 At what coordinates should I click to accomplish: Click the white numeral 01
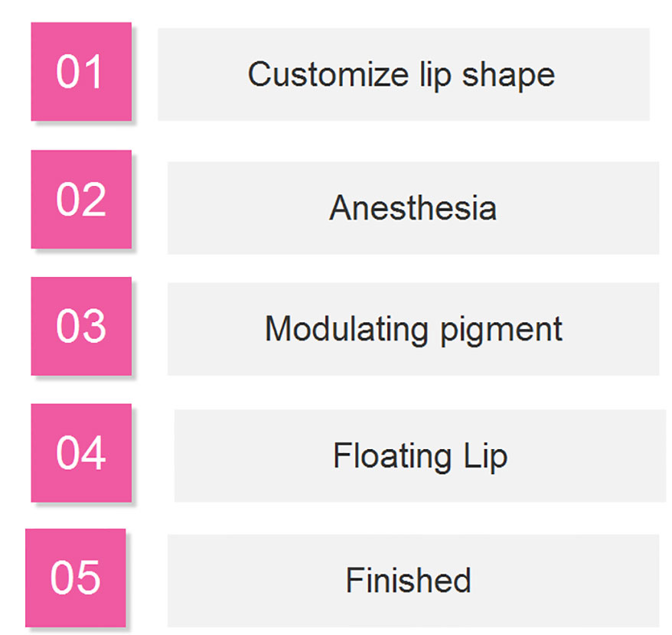[80, 72]
